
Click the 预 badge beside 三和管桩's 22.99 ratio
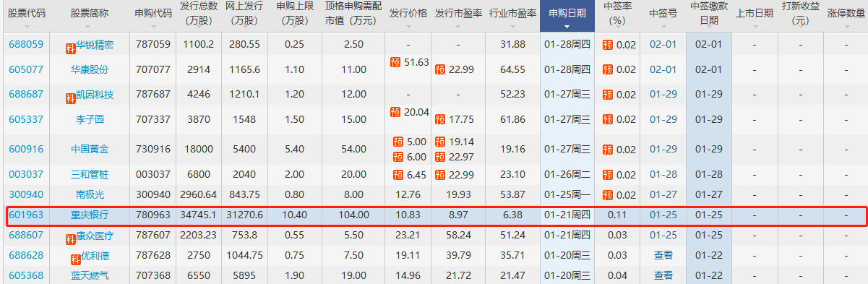[440, 175]
